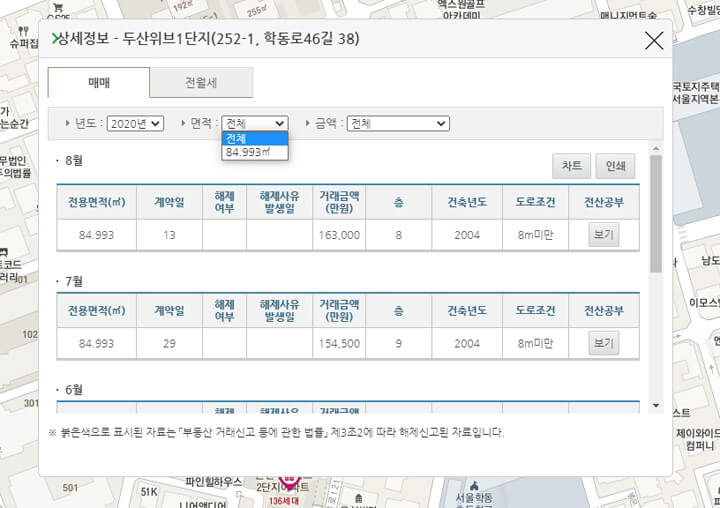This screenshot has width=720, height=508.
Task: Open 보기 for the 8월 transaction row
Action: pos(603,235)
